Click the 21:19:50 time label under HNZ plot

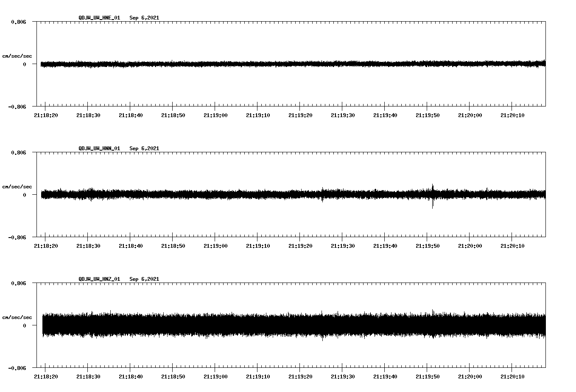(428, 377)
